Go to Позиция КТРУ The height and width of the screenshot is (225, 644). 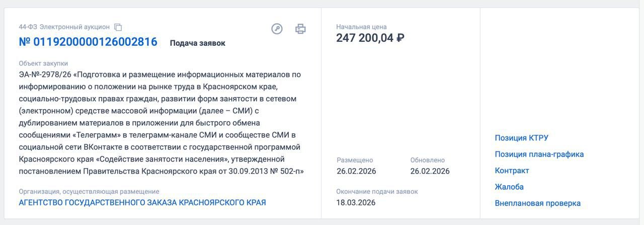[521, 138]
